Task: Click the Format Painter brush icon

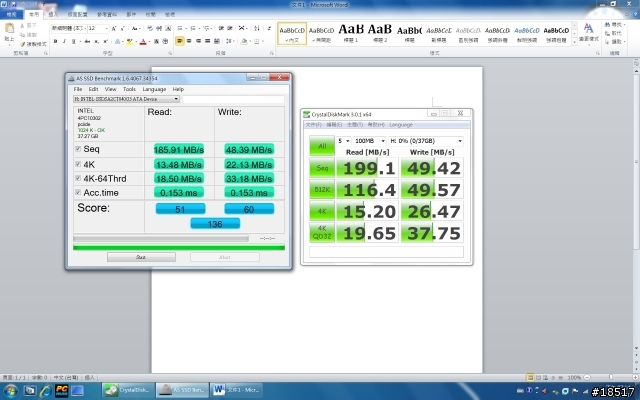Action: (22, 44)
